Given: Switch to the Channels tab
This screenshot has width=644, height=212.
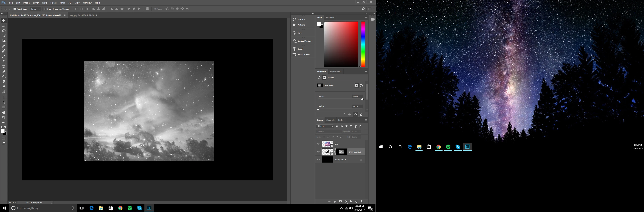Looking at the screenshot, I should (330, 120).
